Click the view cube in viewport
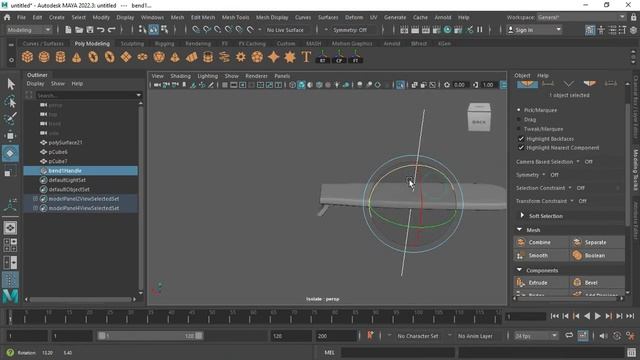640x360 pixels. pyautogui.click(x=479, y=118)
